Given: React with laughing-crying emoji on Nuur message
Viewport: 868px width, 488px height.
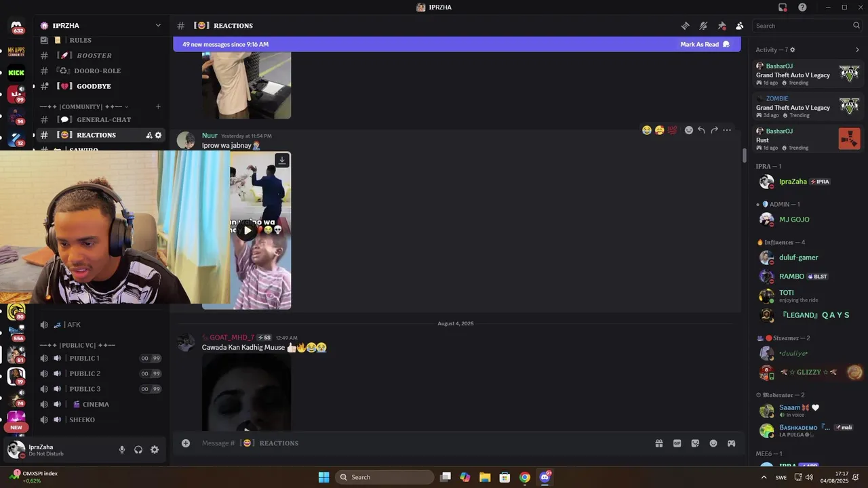Looking at the screenshot, I should click(x=647, y=130).
